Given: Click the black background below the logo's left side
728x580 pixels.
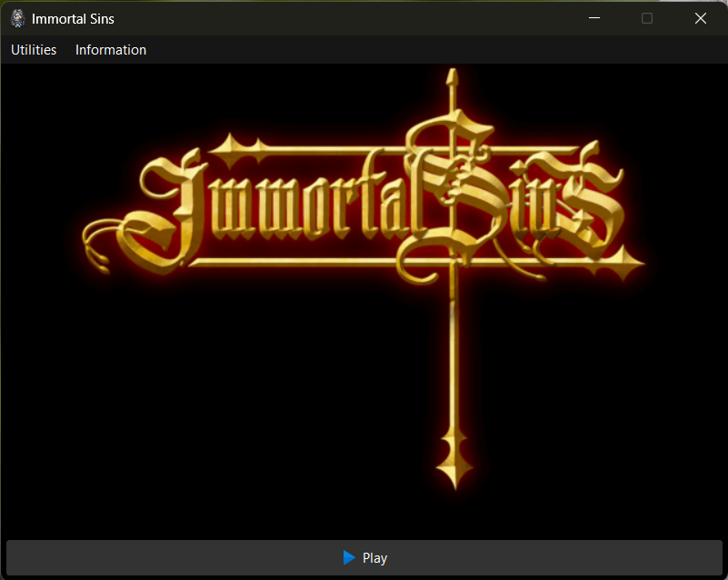Looking at the screenshot, I should pyautogui.click(x=182, y=409).
